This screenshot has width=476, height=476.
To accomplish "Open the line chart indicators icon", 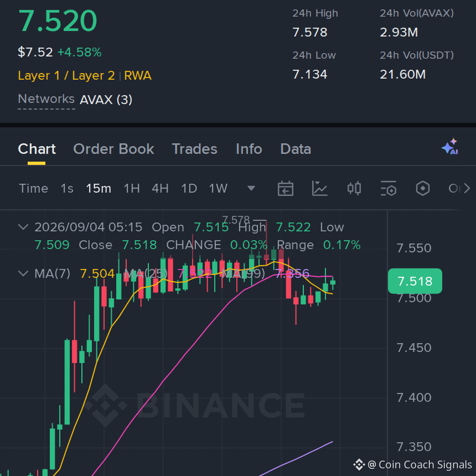I will coord(320,188).
